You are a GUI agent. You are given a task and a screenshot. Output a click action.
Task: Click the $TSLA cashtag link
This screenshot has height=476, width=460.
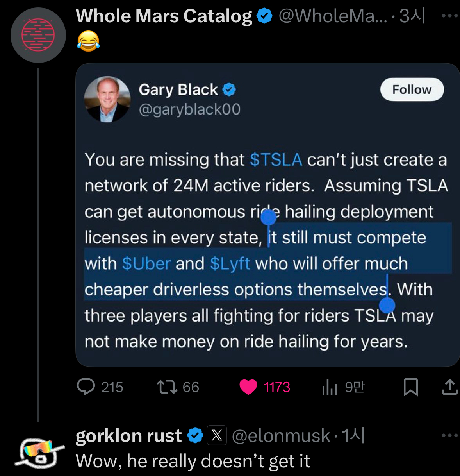pos(276,160)
